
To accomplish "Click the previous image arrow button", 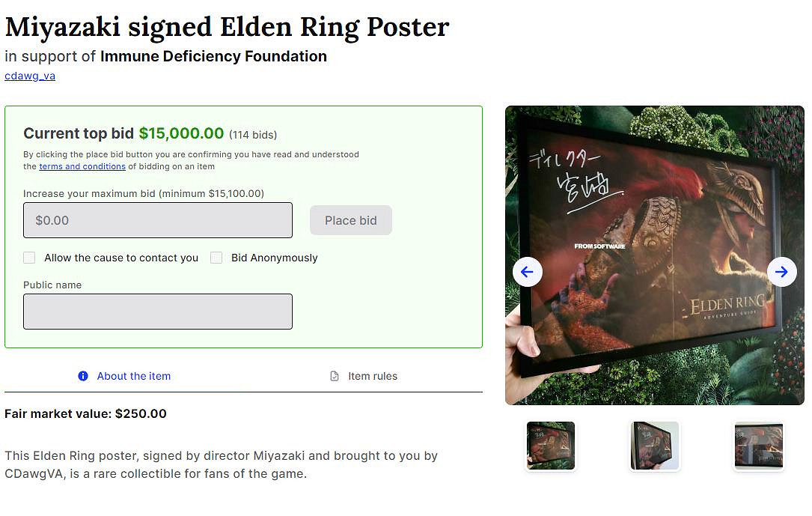I will [527, 271].
